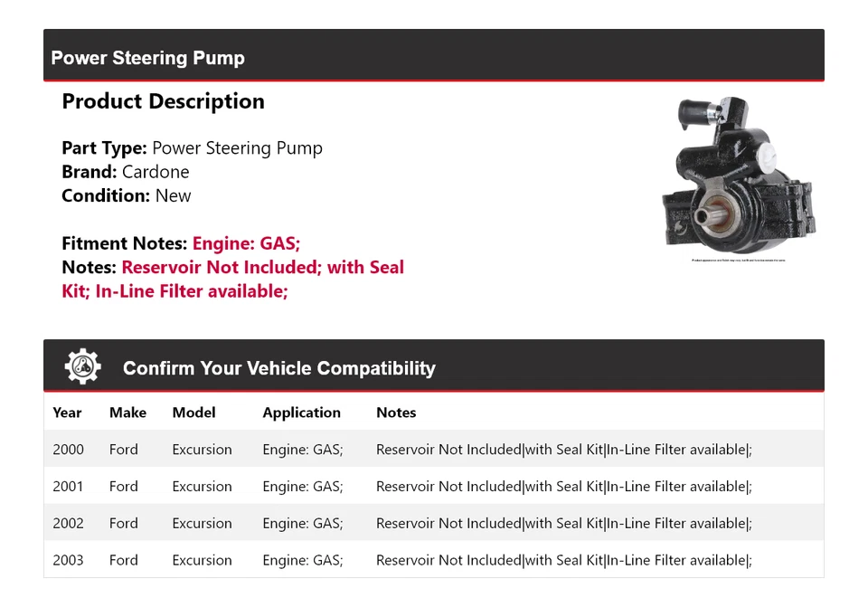Viewport: 868px width, 607px height.
Task: Click the Excursion model in the 2001 row
Action: (202, 487)
